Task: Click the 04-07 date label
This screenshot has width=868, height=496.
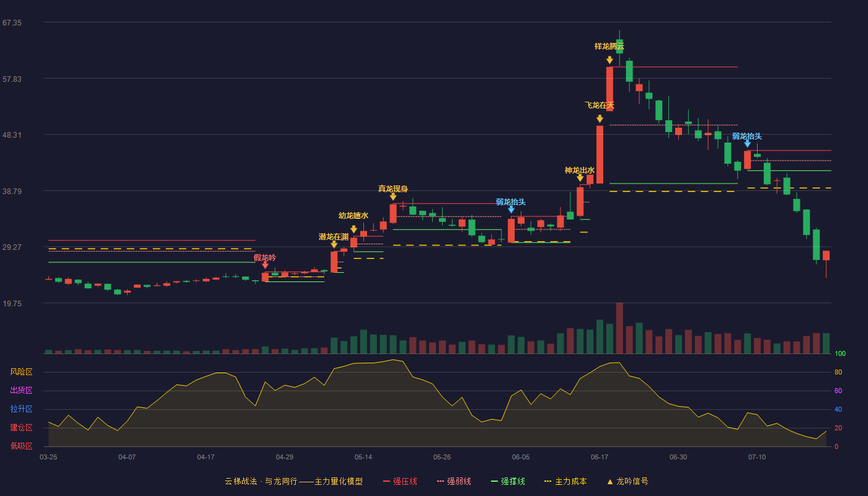Action: pos(127,457)
